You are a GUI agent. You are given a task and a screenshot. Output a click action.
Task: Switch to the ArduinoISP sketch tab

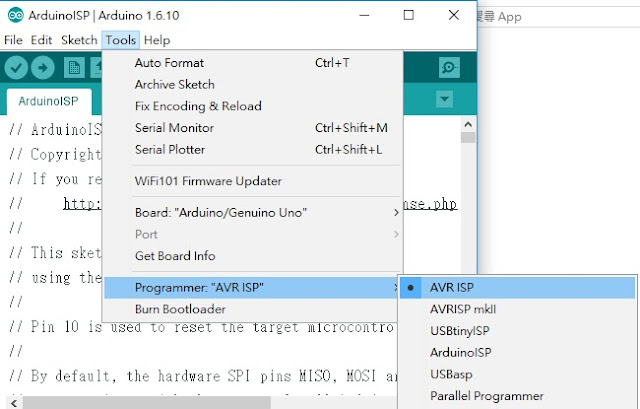click(x=48, y=101)
